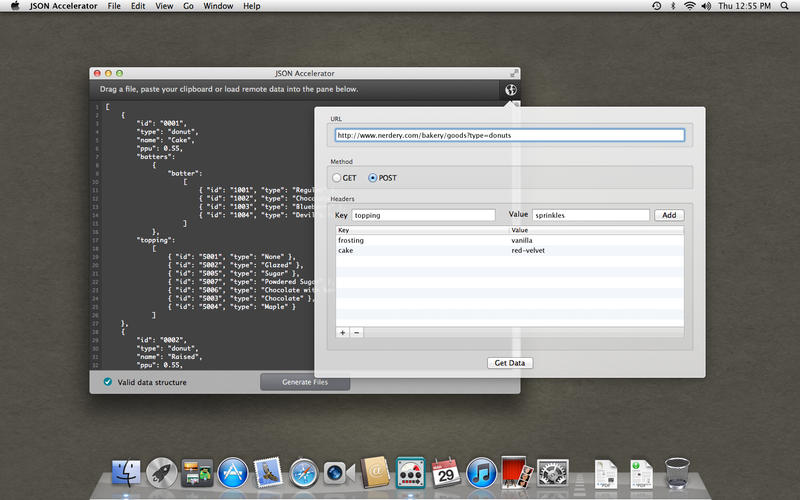Click the minus button below headers table
This screenshot has width=800, height=500.
pos(357,333)
